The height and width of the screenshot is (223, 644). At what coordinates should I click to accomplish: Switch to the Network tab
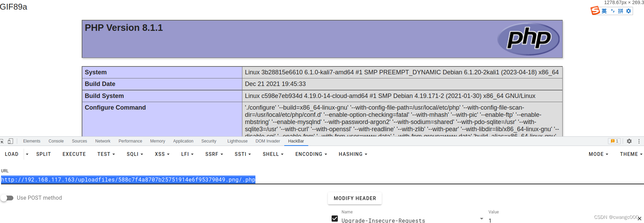(103, 141)
